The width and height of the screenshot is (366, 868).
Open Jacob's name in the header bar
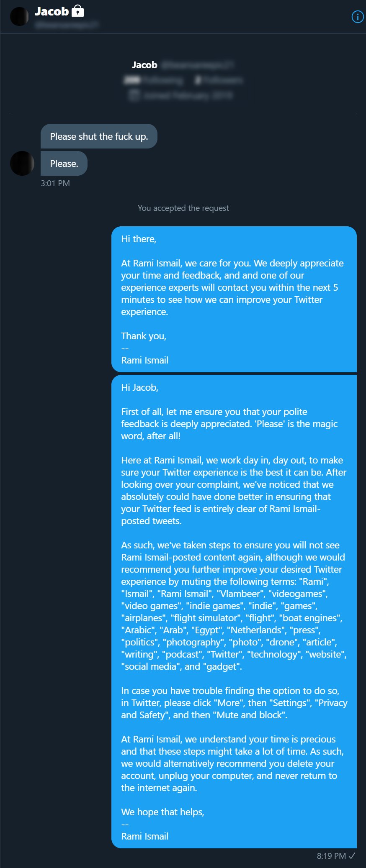[x=52, y=11]
